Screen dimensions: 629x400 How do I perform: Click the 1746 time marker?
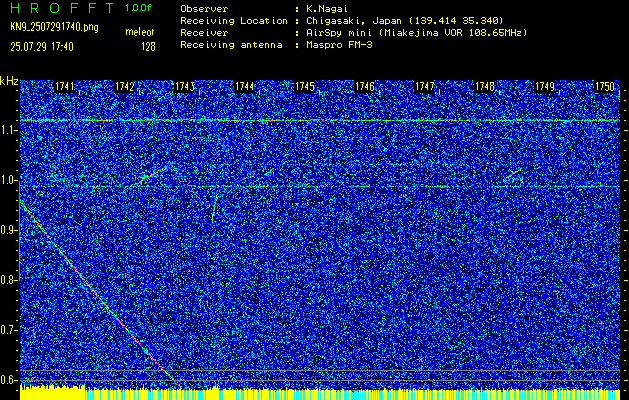pos(365,87)
